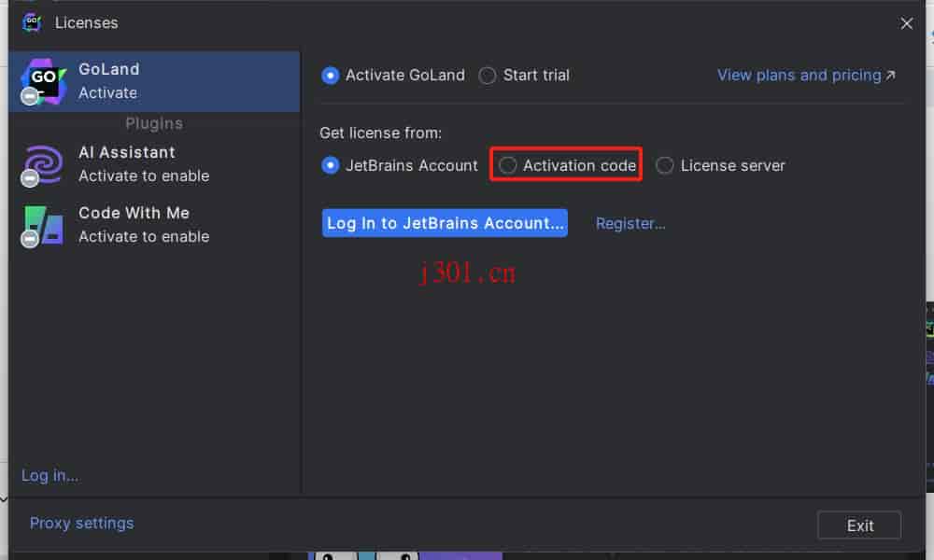Open the Register link
This screenshot has width=934, height=560.
(630, 224)
